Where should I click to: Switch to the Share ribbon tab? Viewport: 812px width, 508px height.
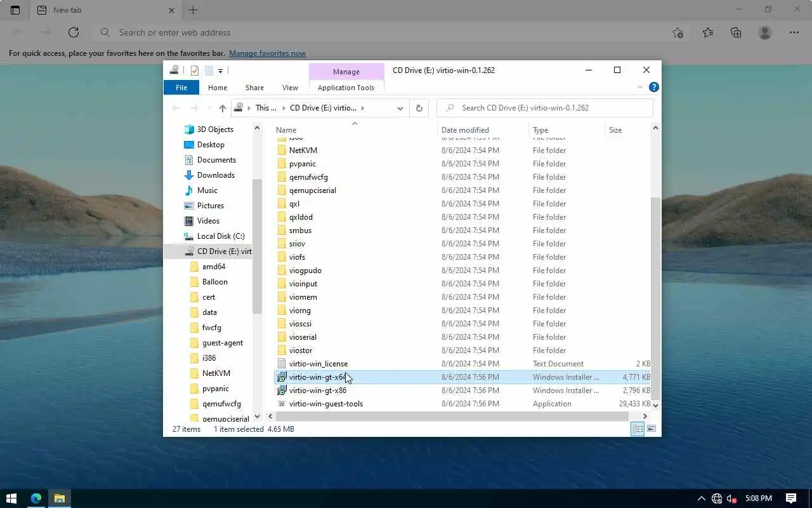(254, 88)
